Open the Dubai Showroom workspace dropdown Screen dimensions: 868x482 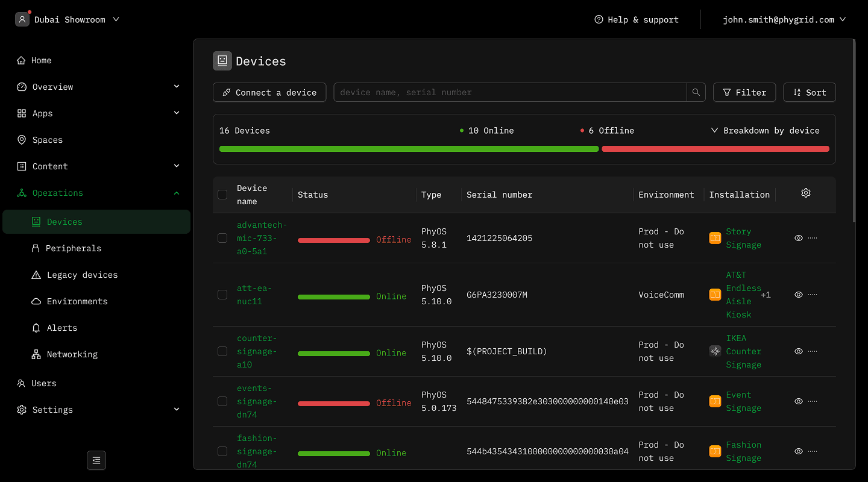click(68, 19)
